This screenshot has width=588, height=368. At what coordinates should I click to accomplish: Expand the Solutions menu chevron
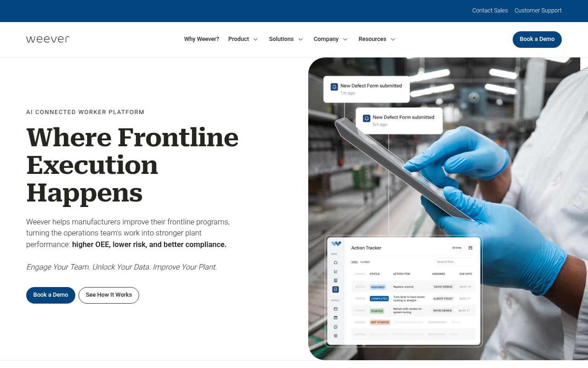pos(300,39)
